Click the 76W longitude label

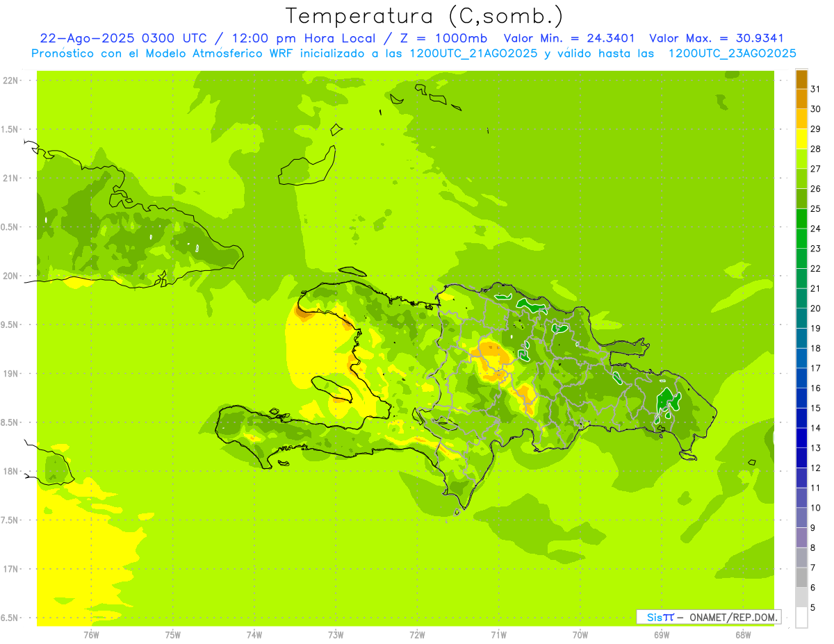point(91,634)
